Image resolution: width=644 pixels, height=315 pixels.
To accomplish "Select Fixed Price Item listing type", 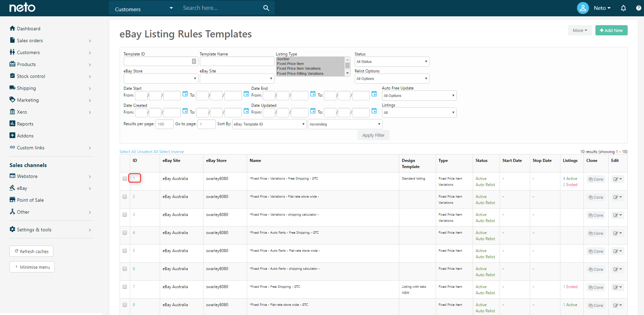I will point(290,64).
